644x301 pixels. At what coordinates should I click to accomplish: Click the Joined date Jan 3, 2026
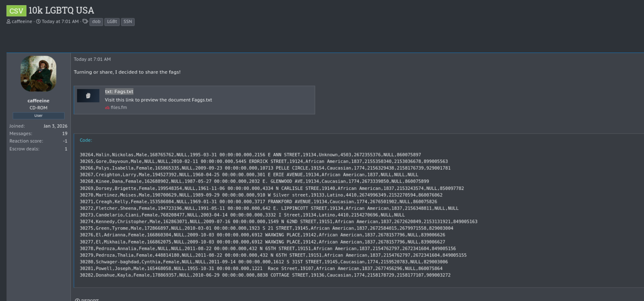(x=55, y=126)
